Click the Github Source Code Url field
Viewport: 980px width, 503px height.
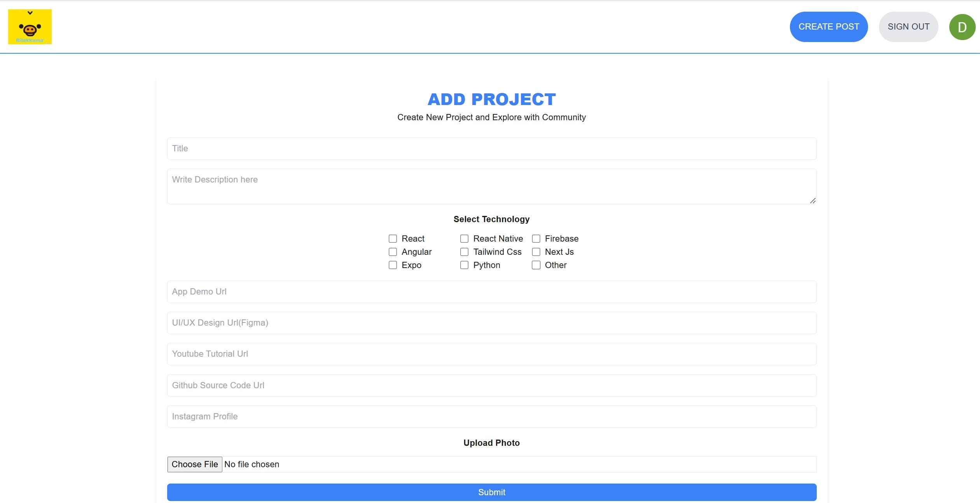tap(491, 385)
